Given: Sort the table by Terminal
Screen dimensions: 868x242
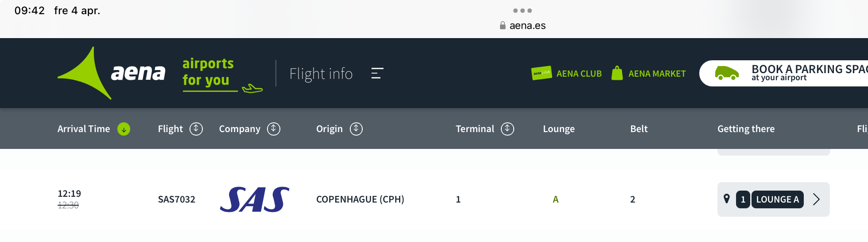Looking at the screenshot, I should pos(508,129).
